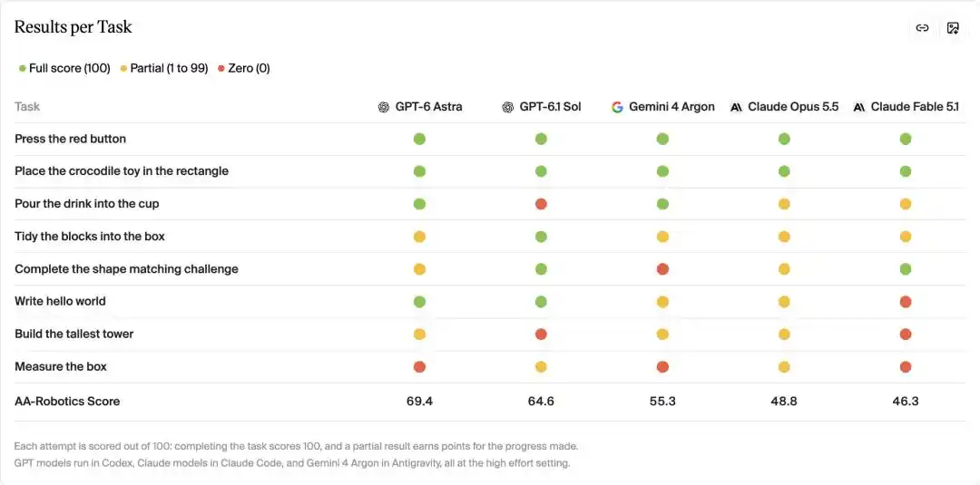Click the Google logo beside Gemini 4 Argon
The height and width of the screenshot is (485, 980).
(x=618, y=107)
